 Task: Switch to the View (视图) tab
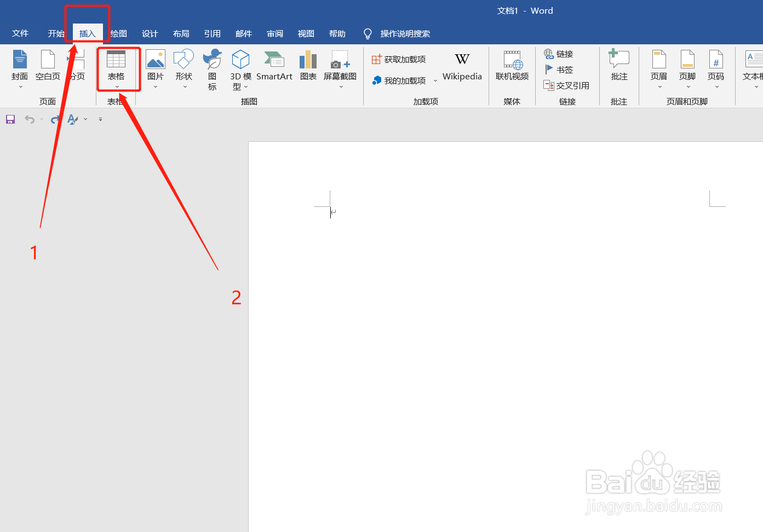coord(306,33)
